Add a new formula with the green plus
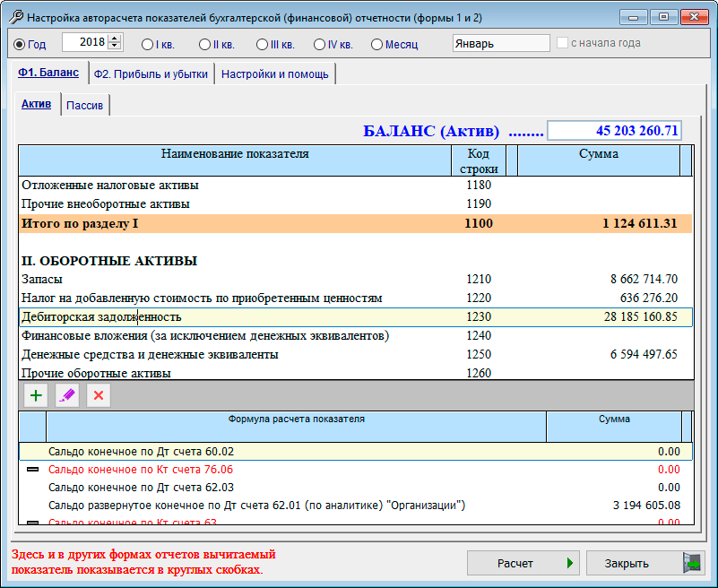Viewport: 718px width, 588px height. click(x=36, y=395)
